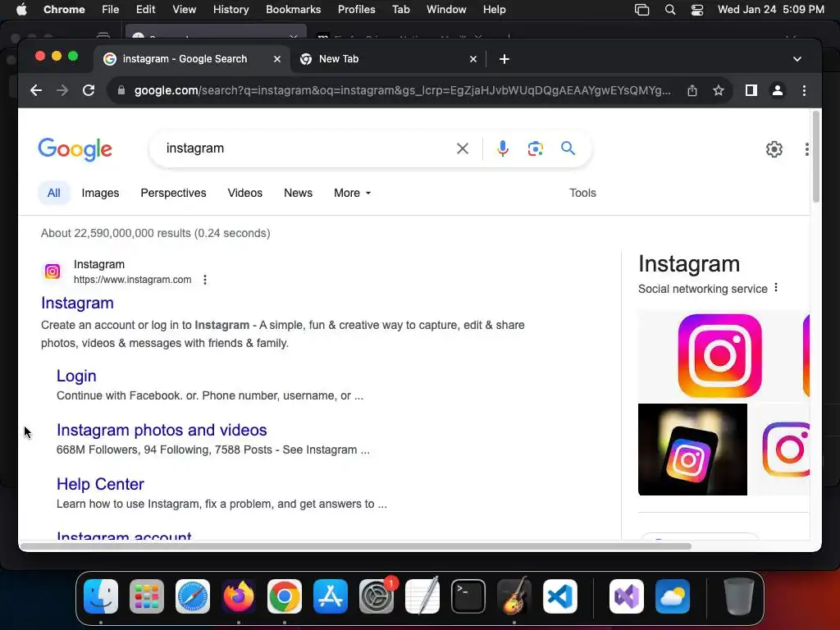Open options dots beside Social networking service
The image size is (840, 630).
pos(776,288)
